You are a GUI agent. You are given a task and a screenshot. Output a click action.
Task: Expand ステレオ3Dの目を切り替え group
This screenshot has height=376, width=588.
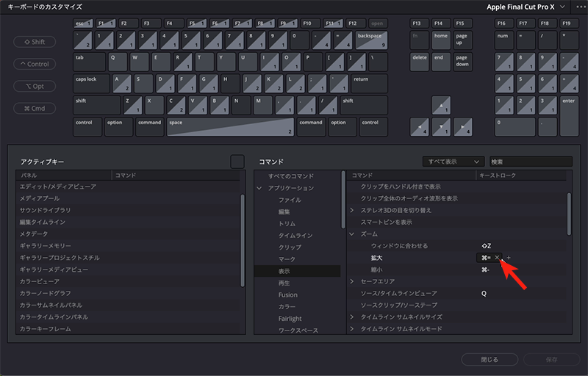pos(352,211)
